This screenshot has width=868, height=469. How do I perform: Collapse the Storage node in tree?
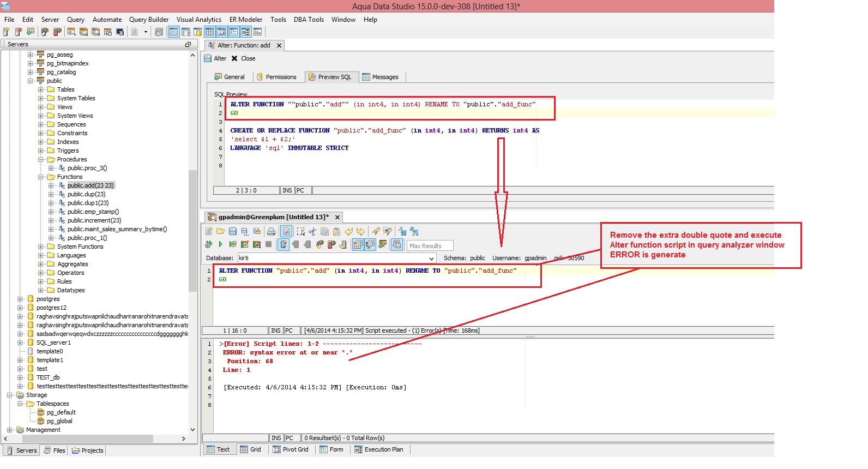point(10,395)
